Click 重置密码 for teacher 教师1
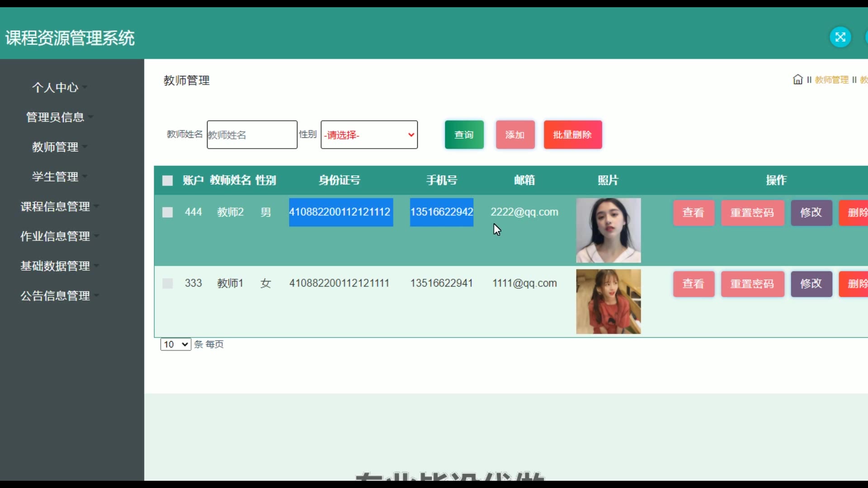The height and width of the screenshot is (488, 868). pyautogui.click(x=752, y=284)
